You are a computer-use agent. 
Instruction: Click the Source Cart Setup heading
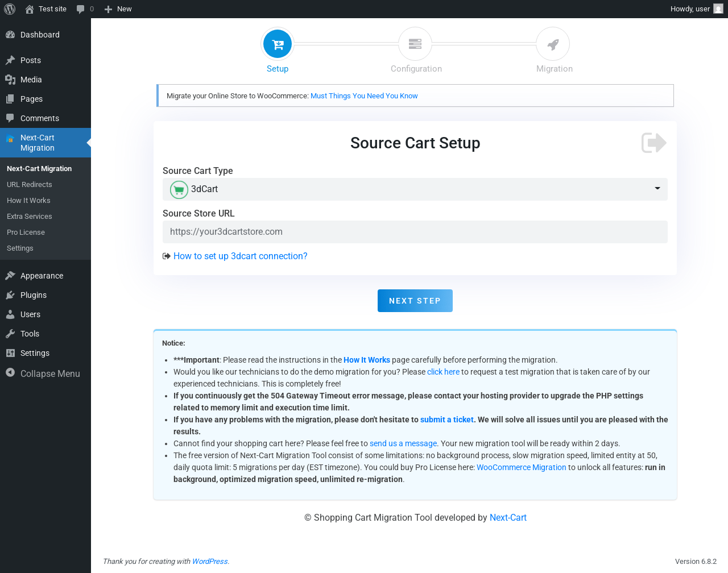point(415,143)
